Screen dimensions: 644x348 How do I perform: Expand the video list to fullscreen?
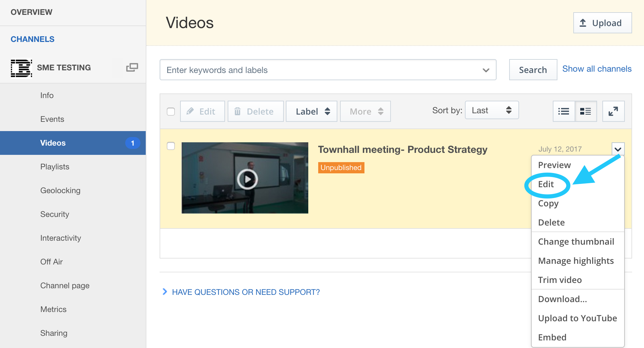pos(614,111)
